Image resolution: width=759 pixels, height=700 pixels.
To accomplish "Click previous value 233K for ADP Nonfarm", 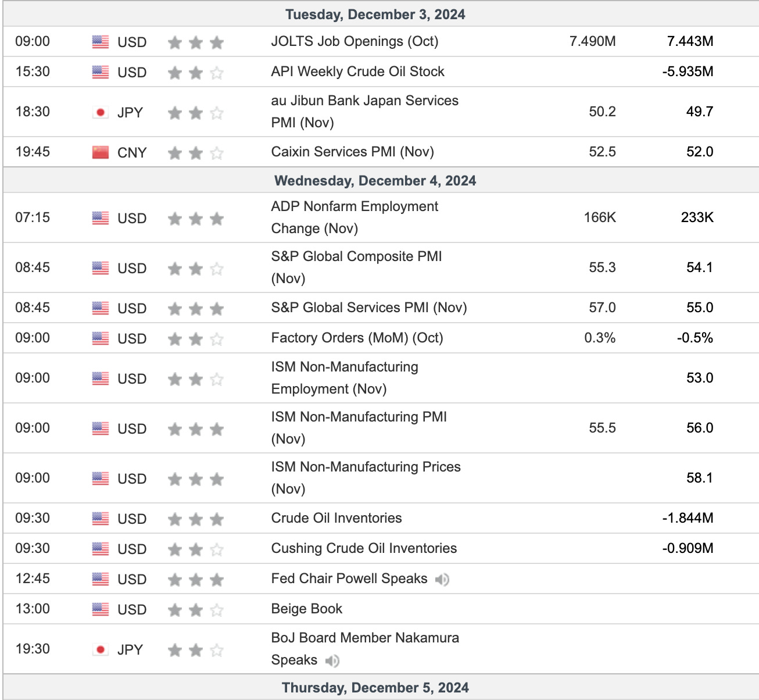I will tap(697, 217).
